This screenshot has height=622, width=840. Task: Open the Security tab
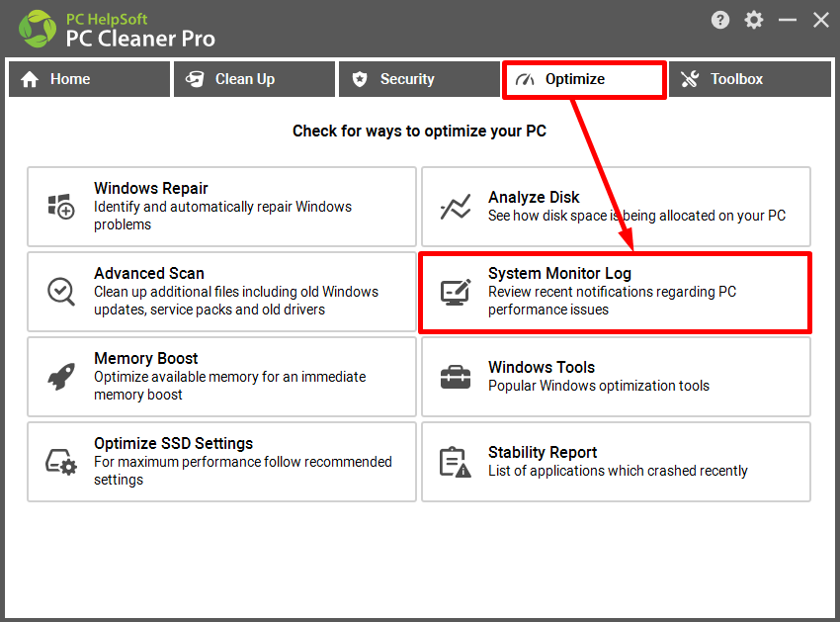(419, 79)
